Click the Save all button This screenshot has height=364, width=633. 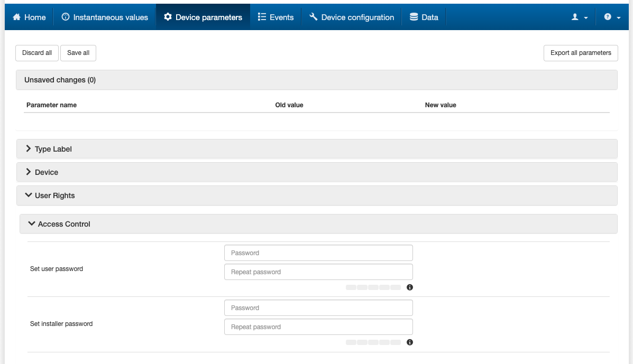[x=78, y=53]
